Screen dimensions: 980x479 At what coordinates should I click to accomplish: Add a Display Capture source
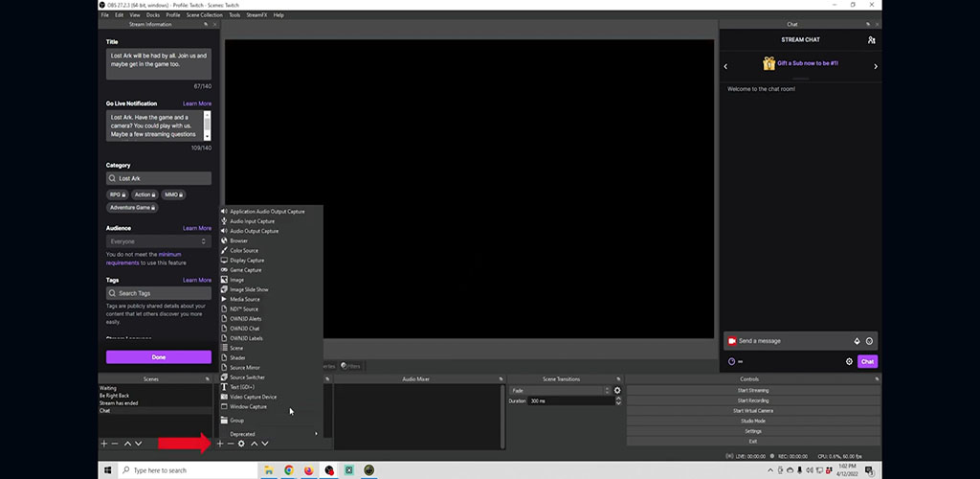coord(247,261)
